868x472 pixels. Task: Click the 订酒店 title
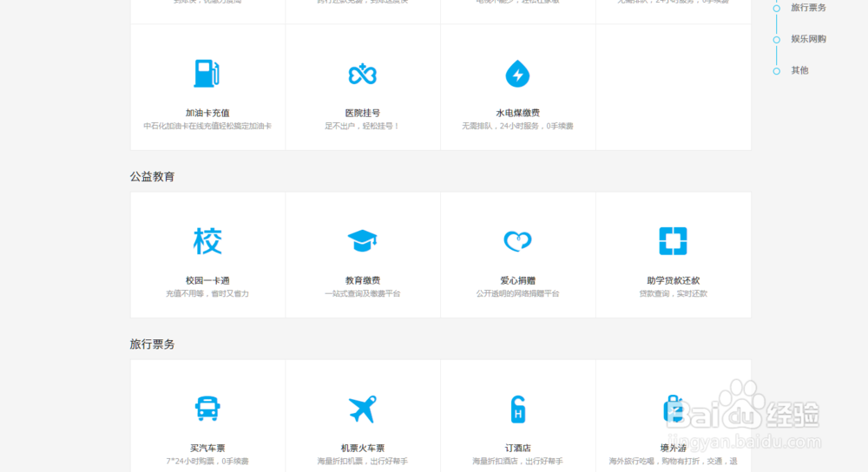tap(517, 449)
